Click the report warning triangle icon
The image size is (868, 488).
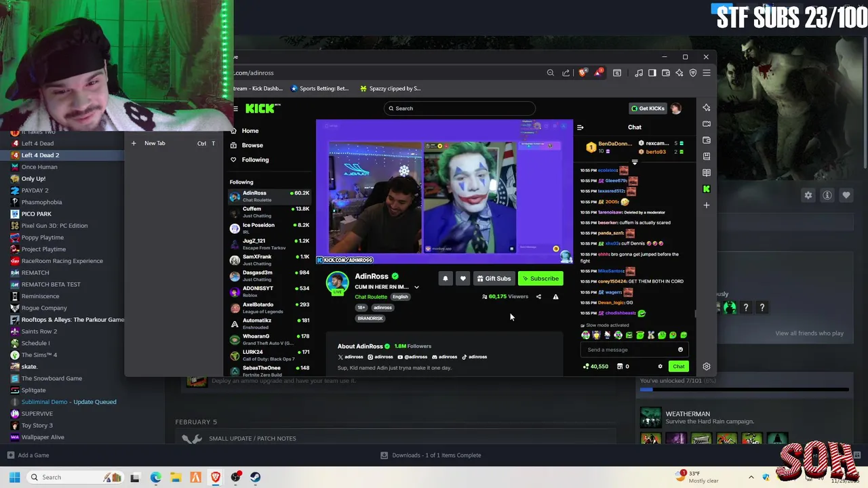pyautogui.click(x=555, y=296)
